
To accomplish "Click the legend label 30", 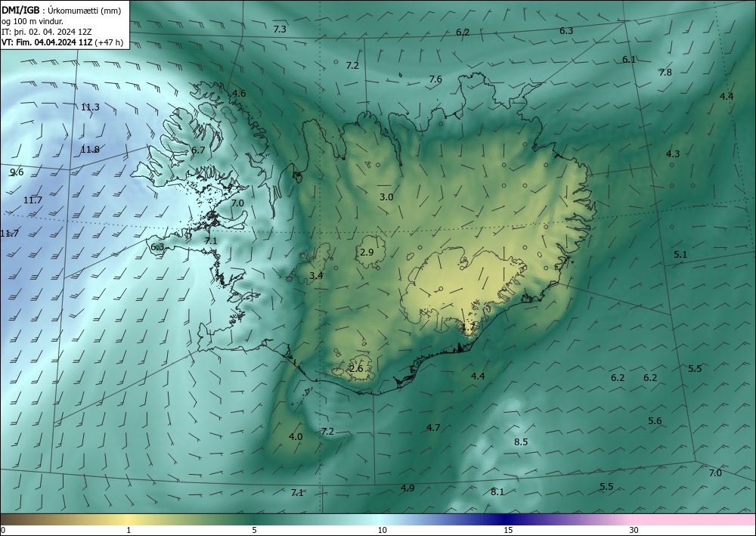I will (634, 530).
